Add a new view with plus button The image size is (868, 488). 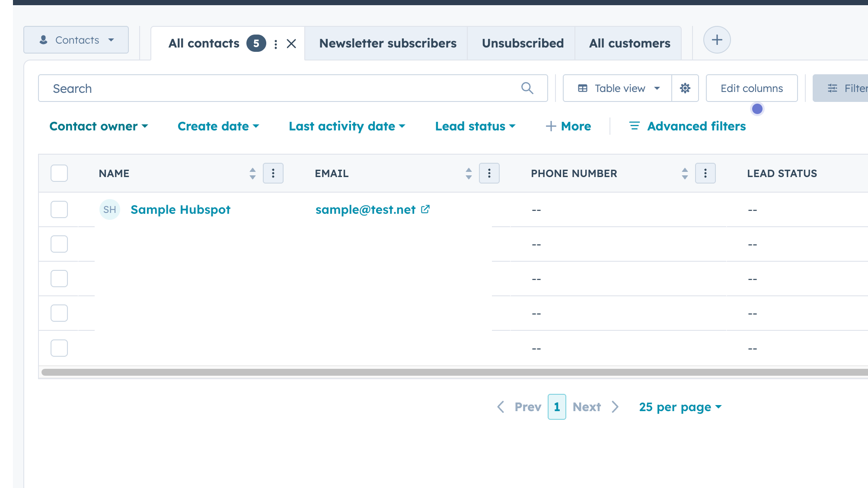click(717, 40)
